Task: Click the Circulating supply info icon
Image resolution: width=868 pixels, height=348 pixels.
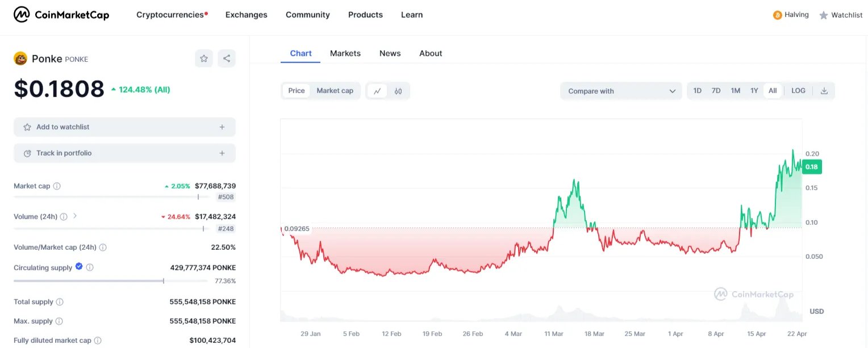Action: tap(90, 267)
